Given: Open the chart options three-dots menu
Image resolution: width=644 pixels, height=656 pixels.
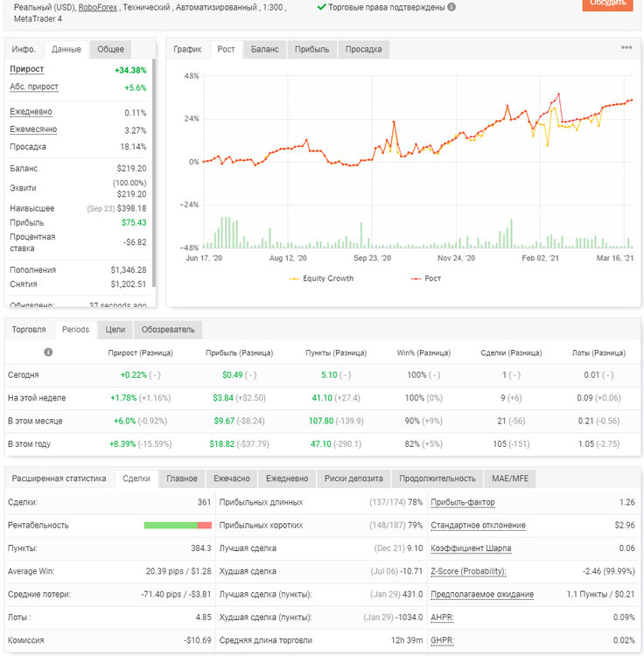Looking at the screenshot, I should pyautogui.click(x=626, y=47).
